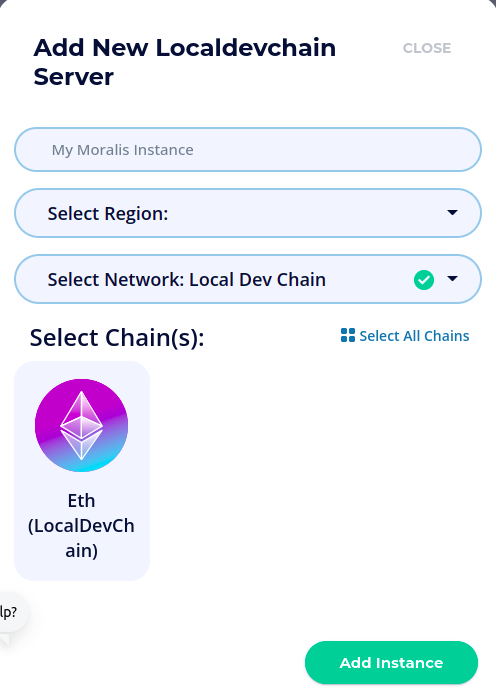Click the small tail beneath the Help bubble
Viewport: 496px width, 693px height.
[4, 640]
